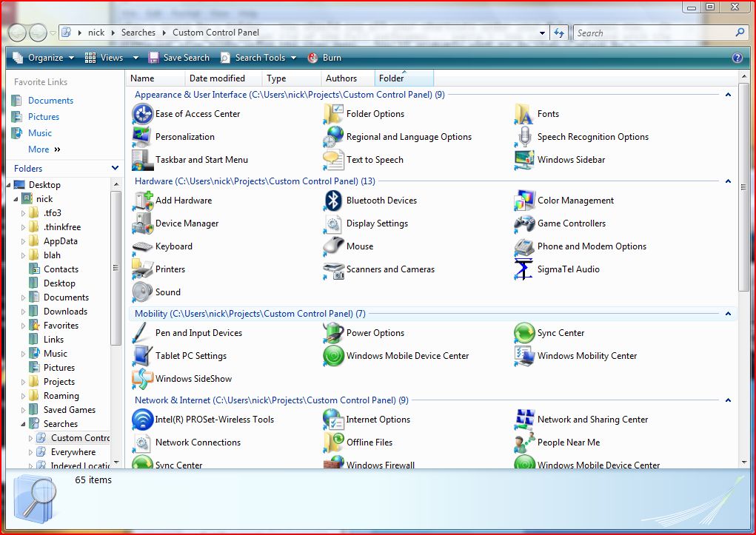
Task: Click the Search input field
Action: pos(655,33)
